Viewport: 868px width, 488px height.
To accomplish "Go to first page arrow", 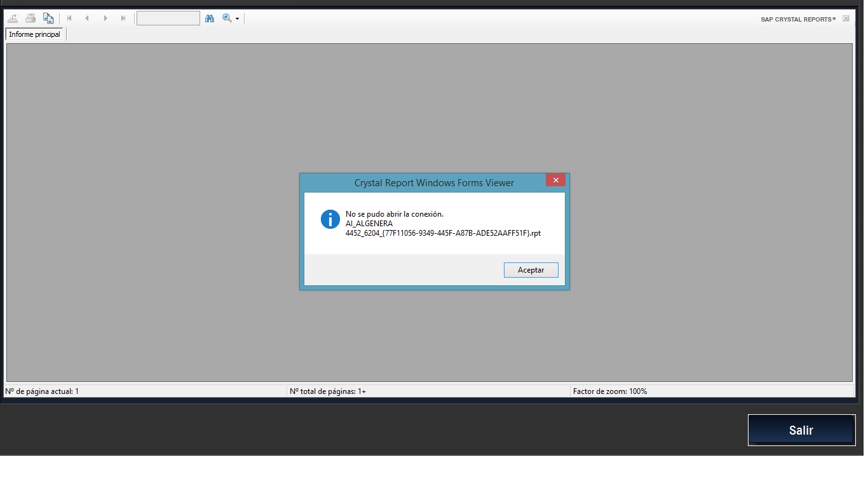I will 69,18.
